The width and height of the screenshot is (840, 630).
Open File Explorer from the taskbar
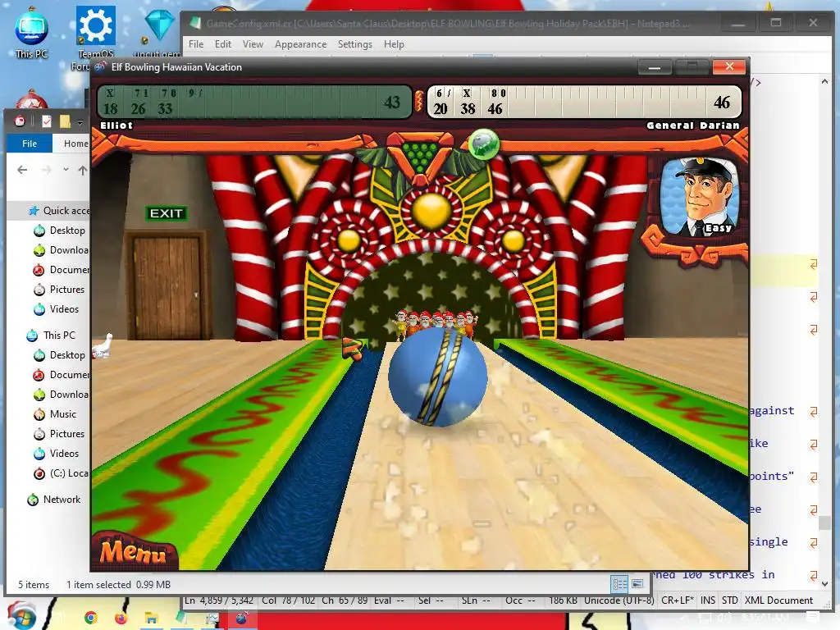pyautogui.click(x=151, y=619)
